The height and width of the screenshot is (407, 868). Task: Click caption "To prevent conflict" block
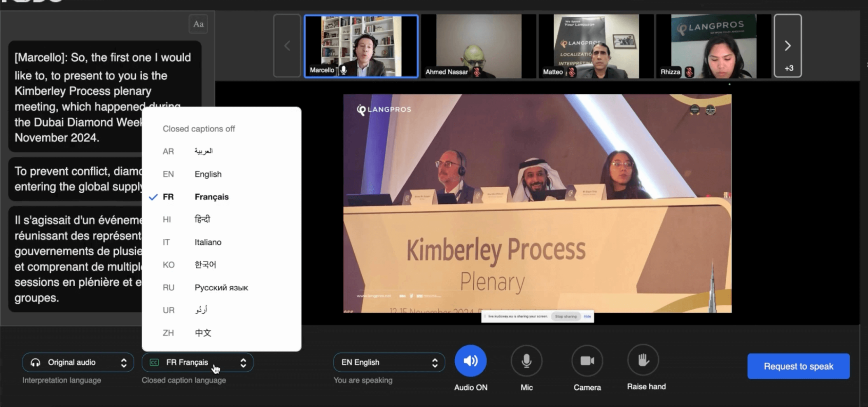tap(75, 179)
